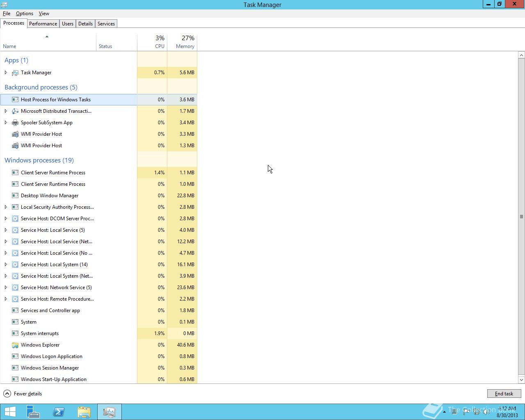The image size is (525, 420).
Task: Click the Service Host: Local Service (5) gear icon
Action: [15, 230]
